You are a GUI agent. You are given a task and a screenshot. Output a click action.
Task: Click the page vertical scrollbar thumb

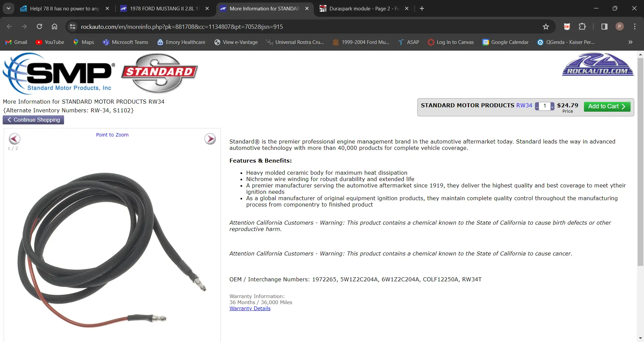click(640, 162)
